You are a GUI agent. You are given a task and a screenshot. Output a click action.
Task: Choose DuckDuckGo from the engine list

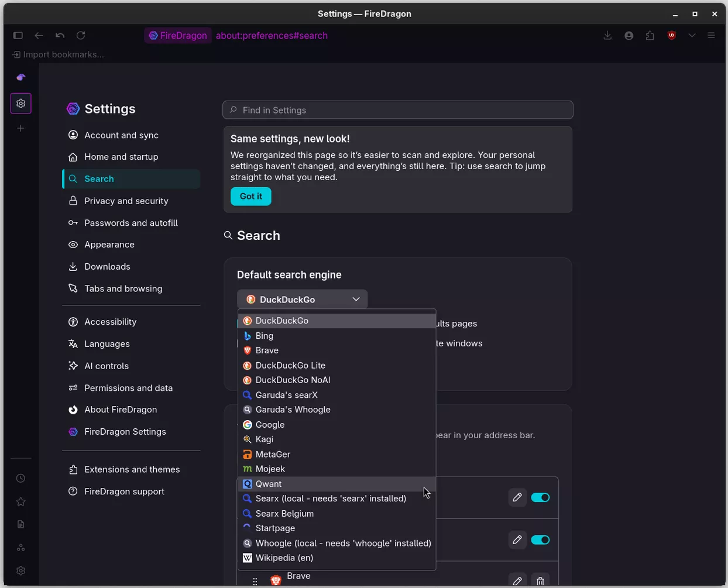tap(336, 321)
